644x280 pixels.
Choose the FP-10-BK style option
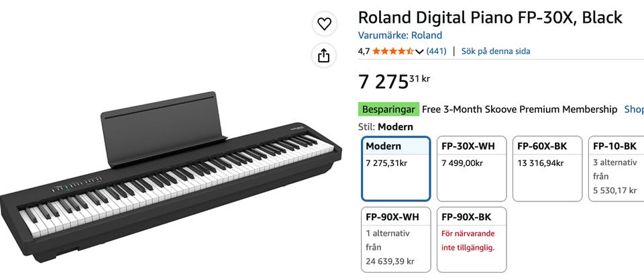click(x=616, y=169)
